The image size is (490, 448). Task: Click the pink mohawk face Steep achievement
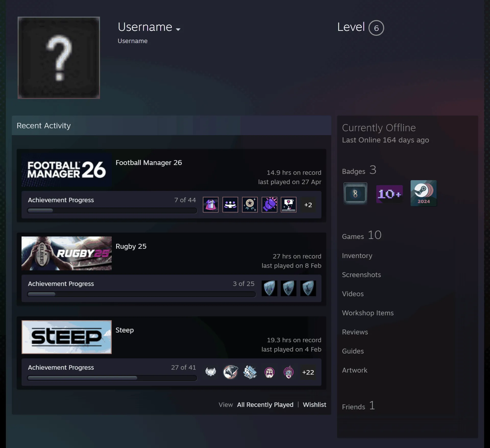pyautogui.click(x=289, y=372)
